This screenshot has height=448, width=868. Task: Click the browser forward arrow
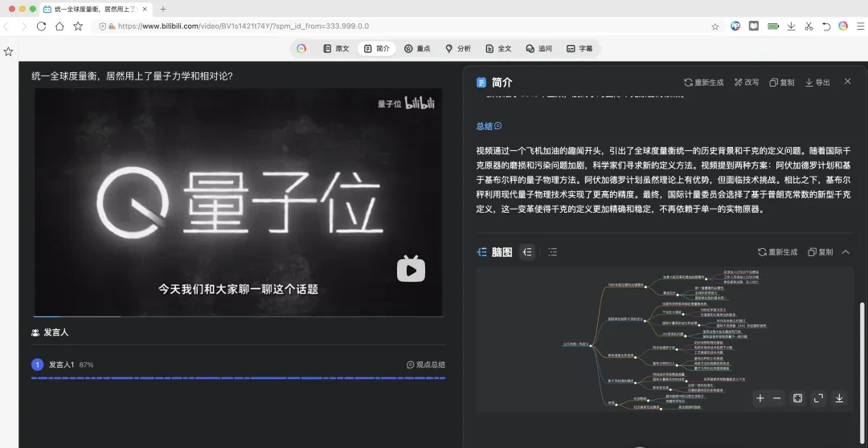tap(24, 26)
